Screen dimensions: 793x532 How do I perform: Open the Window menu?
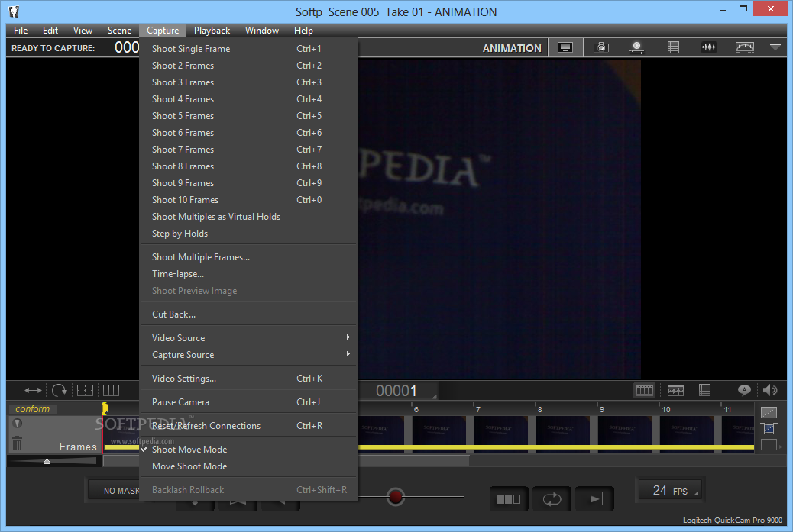coord(262,31)
